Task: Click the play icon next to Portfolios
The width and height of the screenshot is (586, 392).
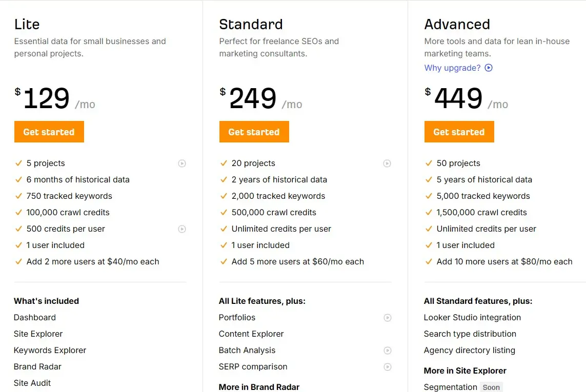Action: pyautogui.click(x=387, y=318)
